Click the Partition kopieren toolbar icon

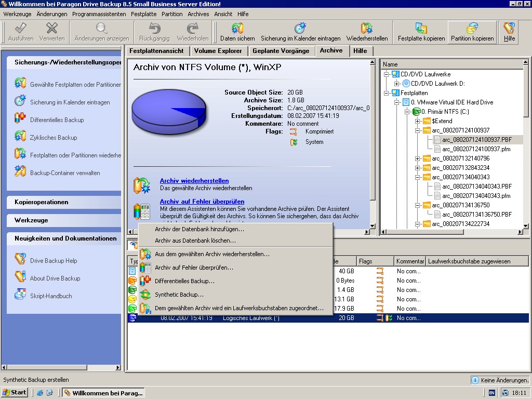(472, 28)
